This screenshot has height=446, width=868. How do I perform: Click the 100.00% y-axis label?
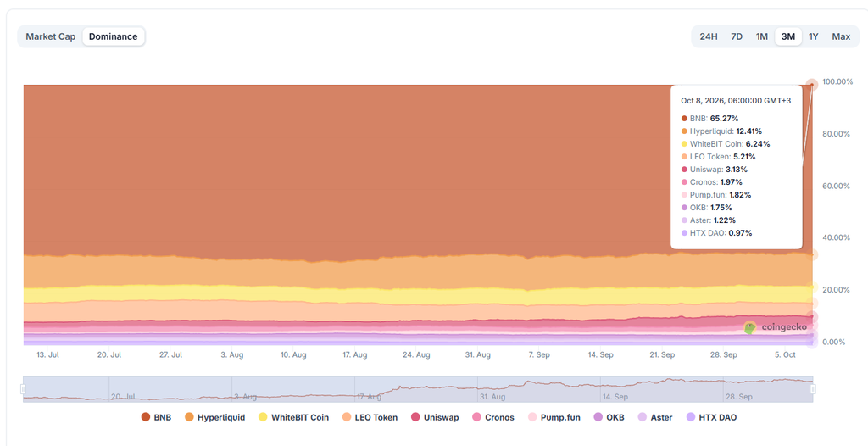pyautogui.click(x=837, y=81)
